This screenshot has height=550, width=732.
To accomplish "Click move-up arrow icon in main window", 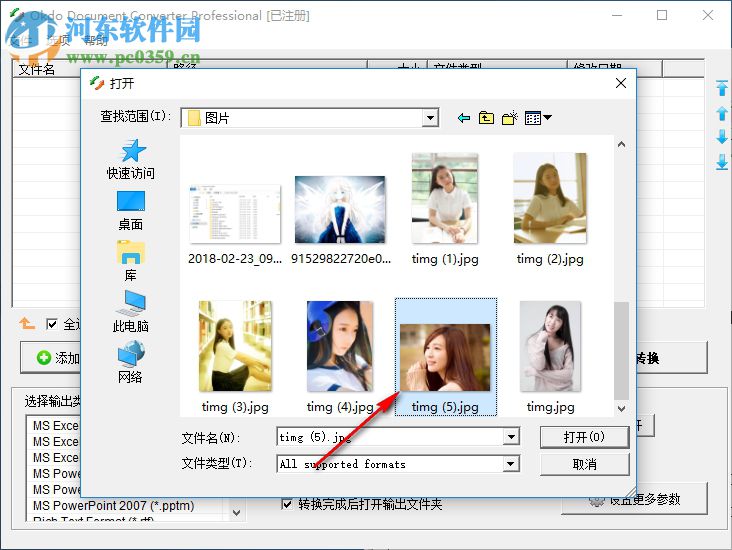I will pyautogui.click(x=721, y=113).
